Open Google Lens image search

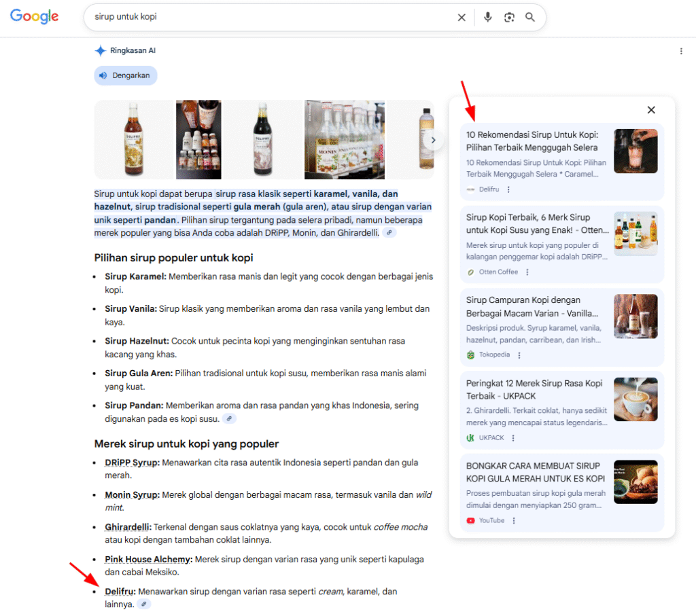[509, 18]
